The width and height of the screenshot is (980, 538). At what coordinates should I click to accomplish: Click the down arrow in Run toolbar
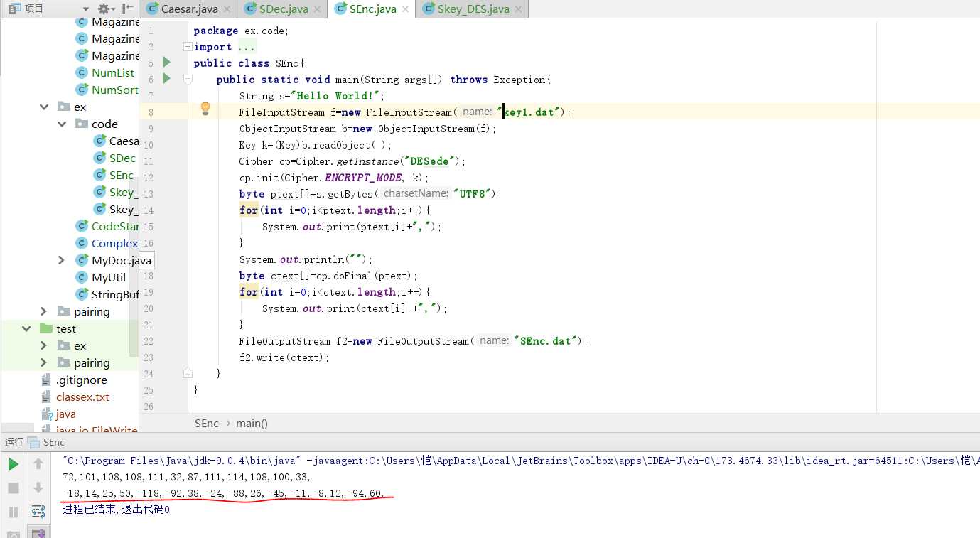pyautogui.click(x=38, y=488)
